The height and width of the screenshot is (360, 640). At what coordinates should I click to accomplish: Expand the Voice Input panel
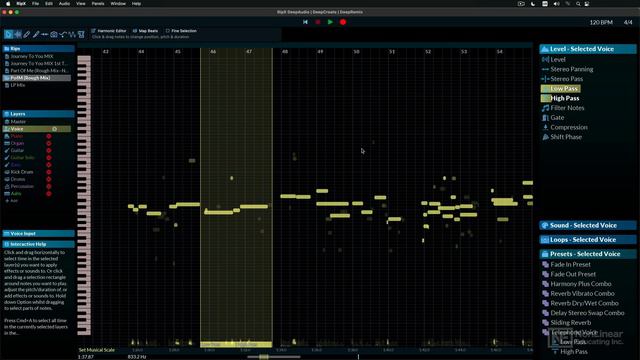[38, 233]
